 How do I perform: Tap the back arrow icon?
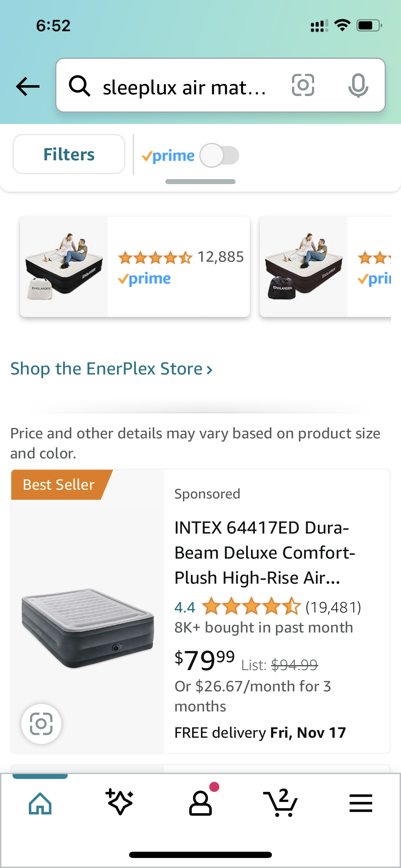click(28, 86)
